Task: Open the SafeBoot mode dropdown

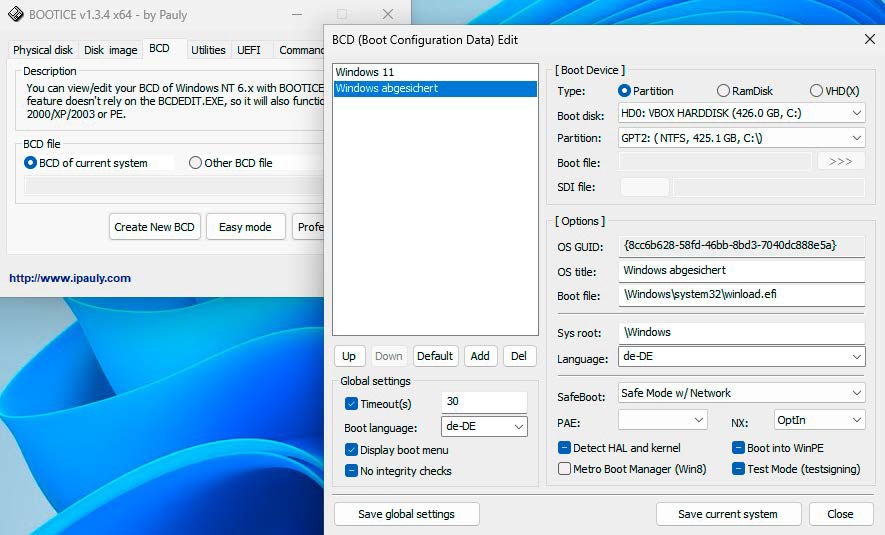Action: (741, 393)
